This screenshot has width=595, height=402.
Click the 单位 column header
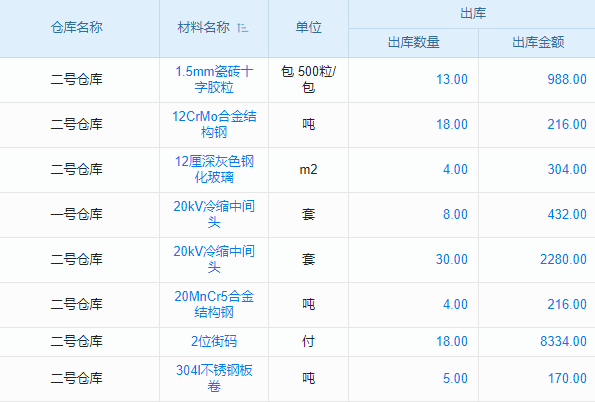(309, 28)
